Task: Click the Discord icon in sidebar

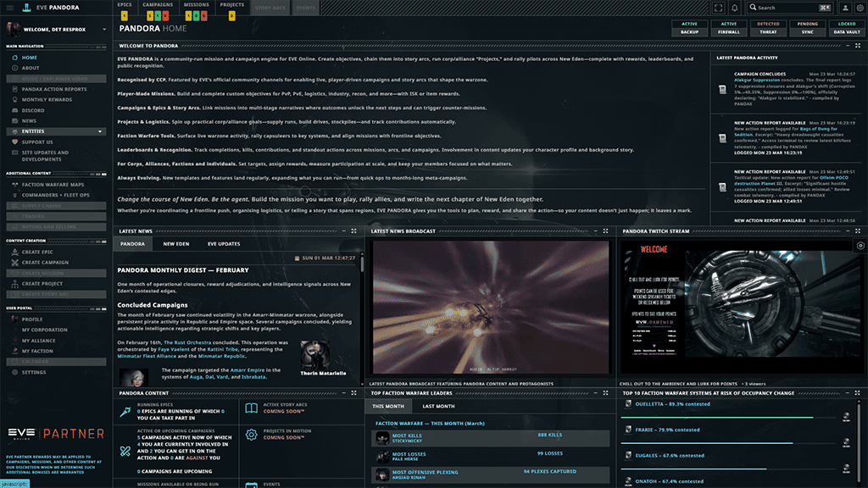Action: pos(15,110)
